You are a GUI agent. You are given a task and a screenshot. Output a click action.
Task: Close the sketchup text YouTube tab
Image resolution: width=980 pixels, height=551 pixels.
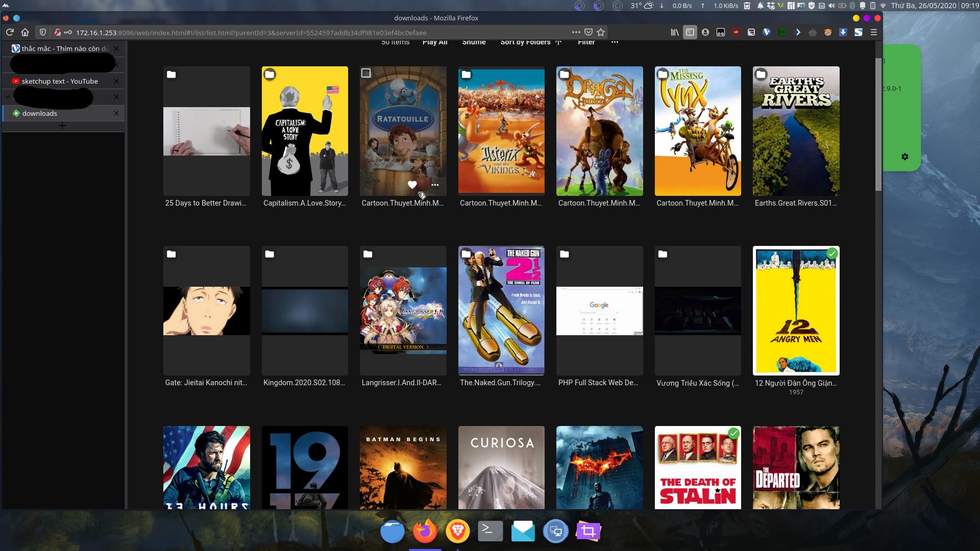click(116, 81)
